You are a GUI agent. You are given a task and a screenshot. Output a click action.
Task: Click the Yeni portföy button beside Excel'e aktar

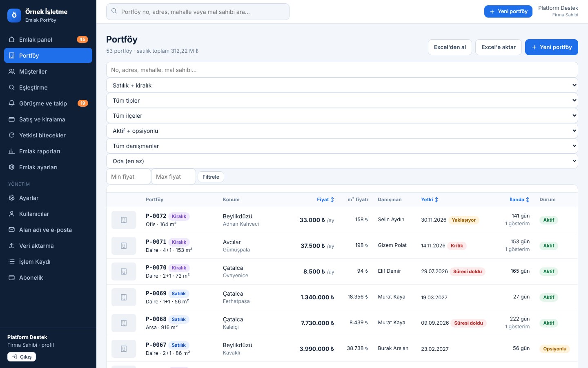pos(552,47)
